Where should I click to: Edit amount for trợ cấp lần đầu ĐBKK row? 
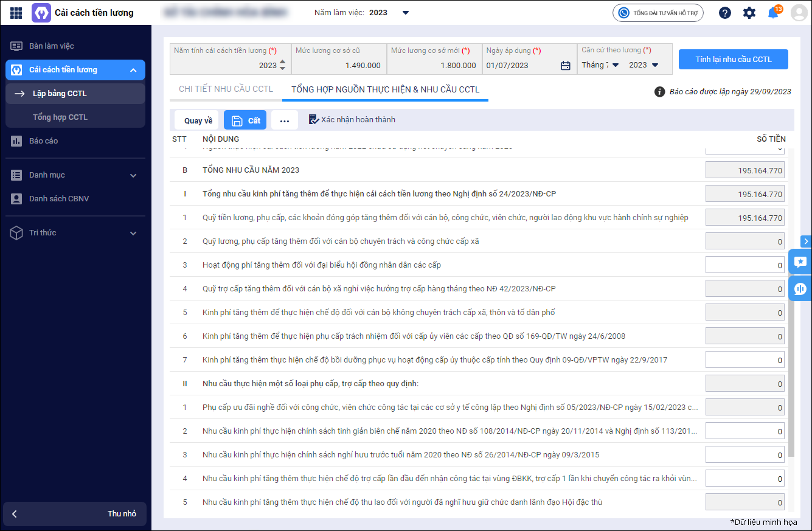[x=745, y=479]
